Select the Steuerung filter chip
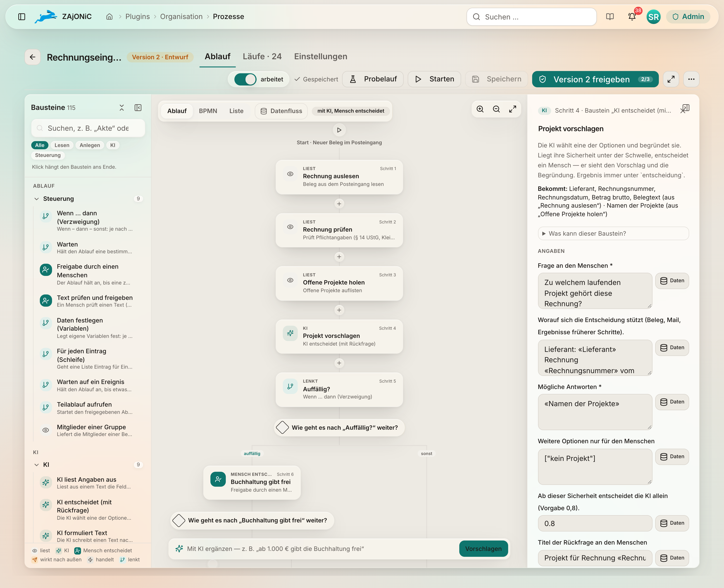Viewport: 724px width, 588px height. point(48,155)
